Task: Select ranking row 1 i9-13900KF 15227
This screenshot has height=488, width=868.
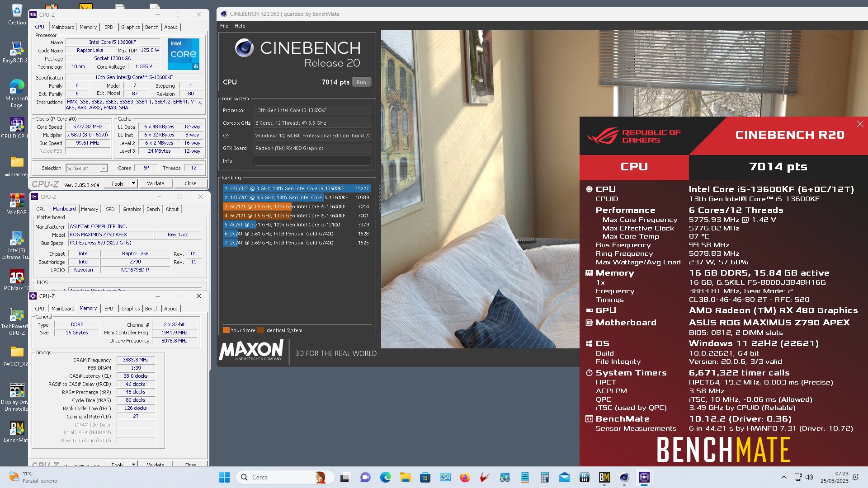Action: [297, 188]
